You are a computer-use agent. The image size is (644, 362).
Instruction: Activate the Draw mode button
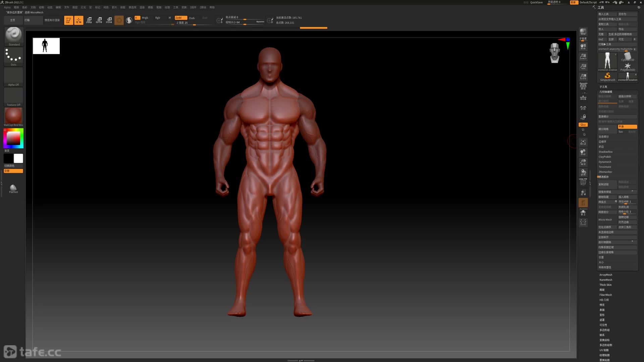(78, 20)
